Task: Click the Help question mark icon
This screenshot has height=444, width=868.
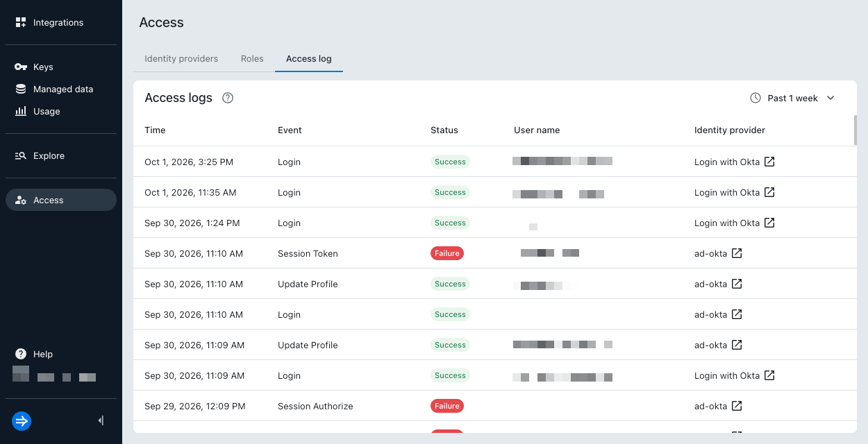Action: click(x=21, y=354)
